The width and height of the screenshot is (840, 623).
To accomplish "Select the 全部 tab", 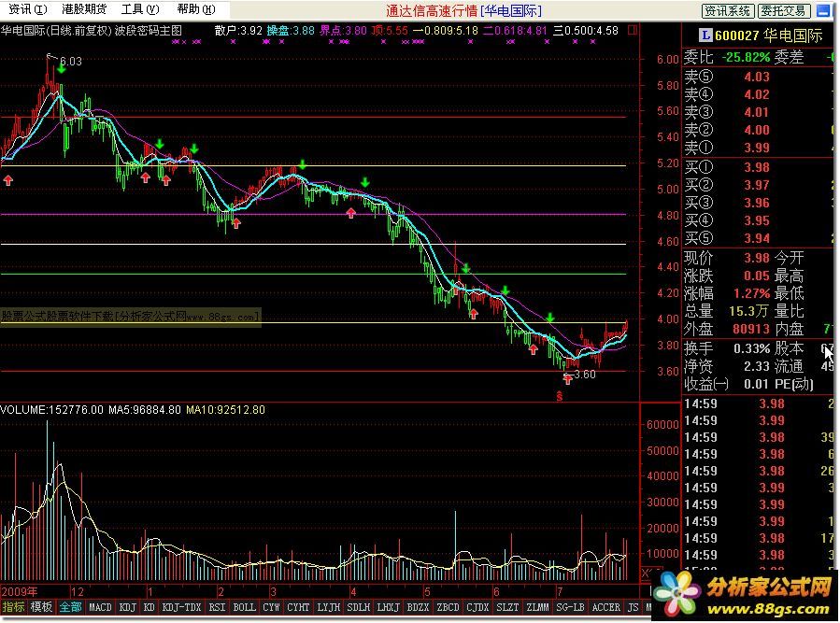I will pos(70,607).
